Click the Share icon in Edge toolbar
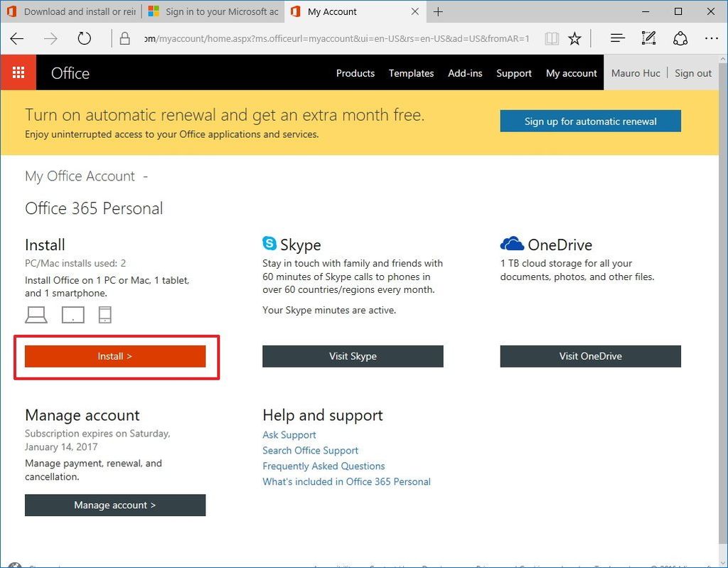 pos(680,38)
